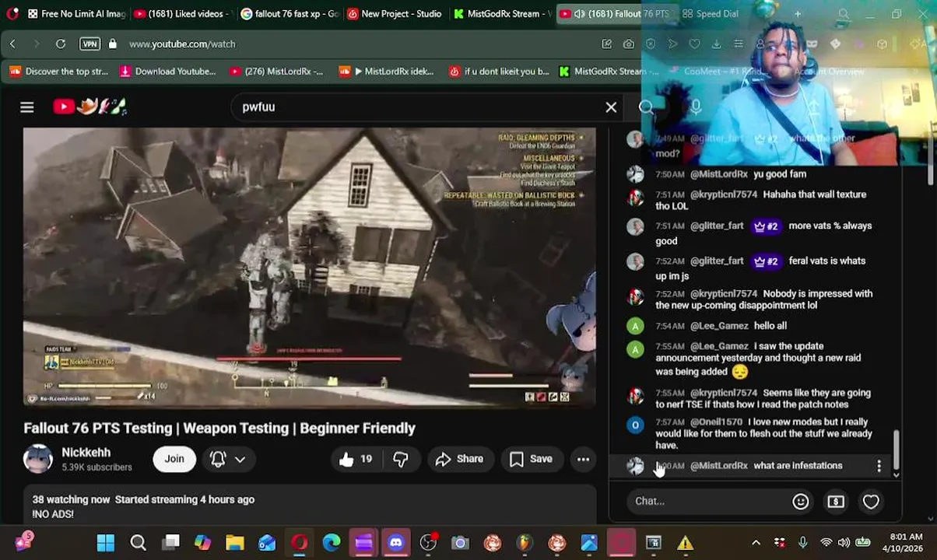The image size is (937, 560).
Task: Open the volume control in tray
Action: click(844, 543)
